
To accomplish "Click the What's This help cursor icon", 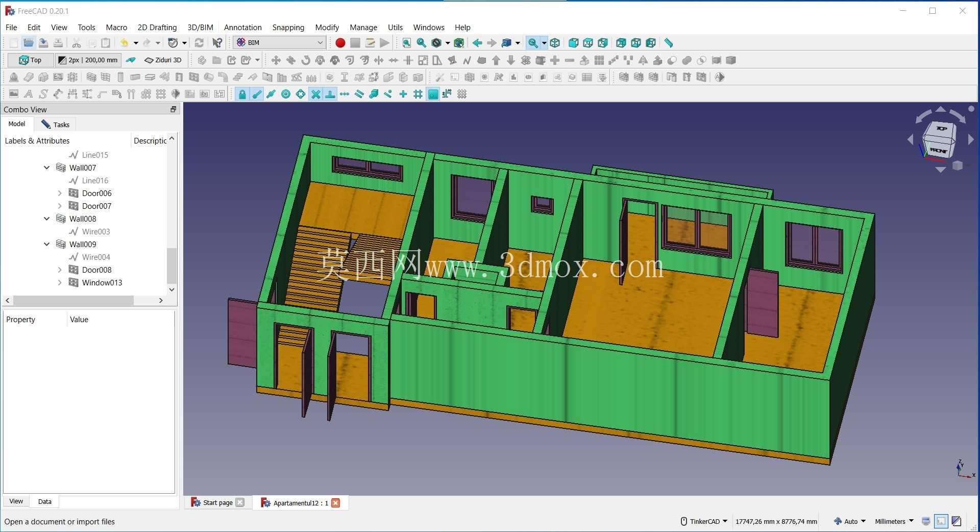I will pyautogui.click(x=217, y=43).
